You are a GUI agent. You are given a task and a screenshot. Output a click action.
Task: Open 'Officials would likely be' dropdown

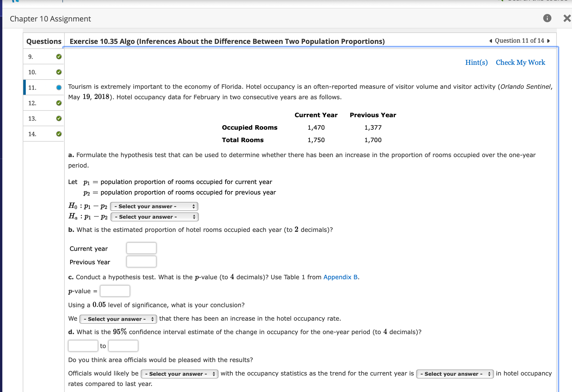179,374
